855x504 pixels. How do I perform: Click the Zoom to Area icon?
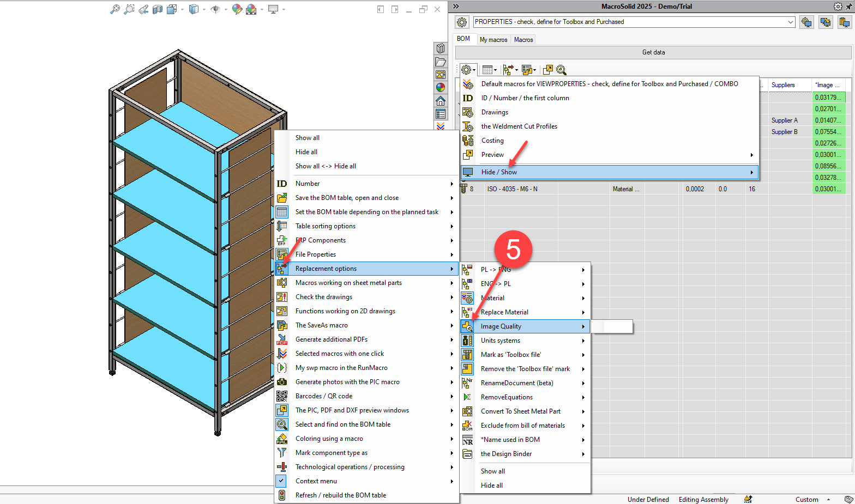click(x=129, y=9)
